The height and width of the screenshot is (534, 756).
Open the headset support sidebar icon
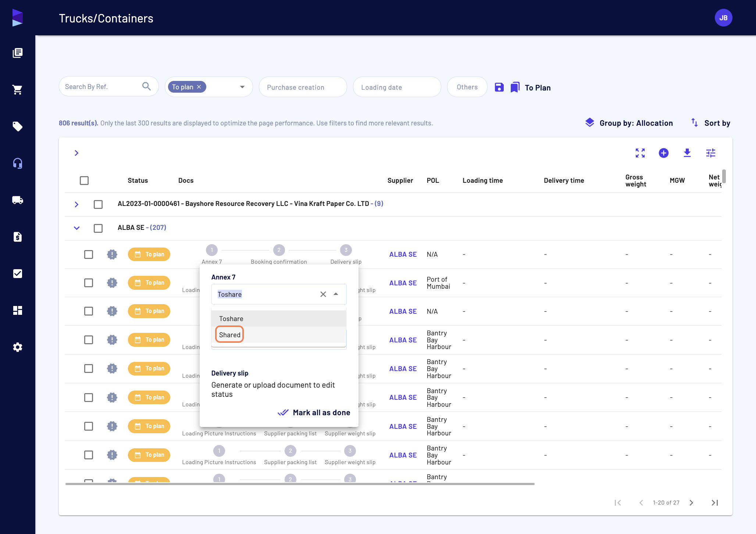point(18,163)
